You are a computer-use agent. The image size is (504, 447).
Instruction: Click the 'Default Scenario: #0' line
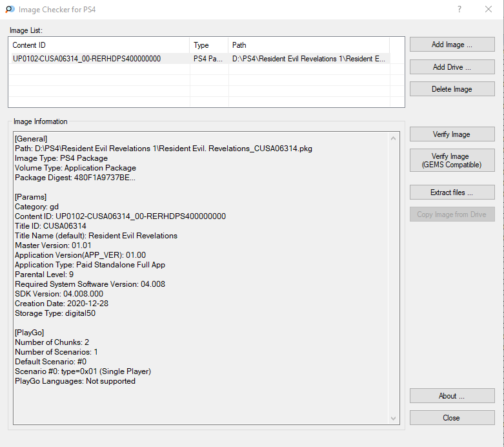click(x=50, y=362)
